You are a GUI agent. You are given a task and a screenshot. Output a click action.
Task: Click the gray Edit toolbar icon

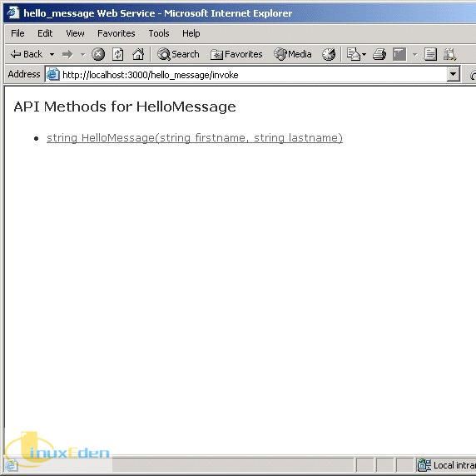coord(399,55)
